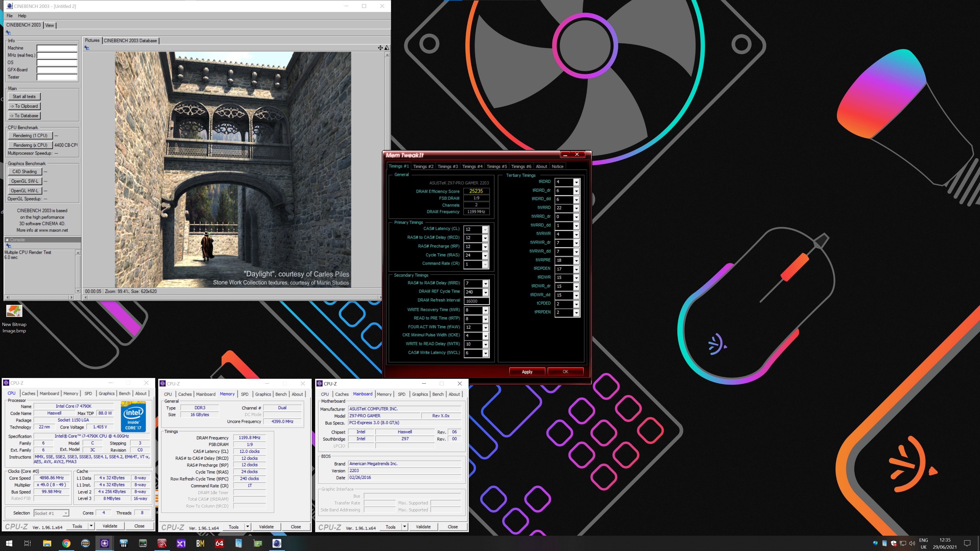Click Close in the CPU-Z Mainboard window
Image resolution: width=980 pixels, height=551 pixels.
pos(453,527)
